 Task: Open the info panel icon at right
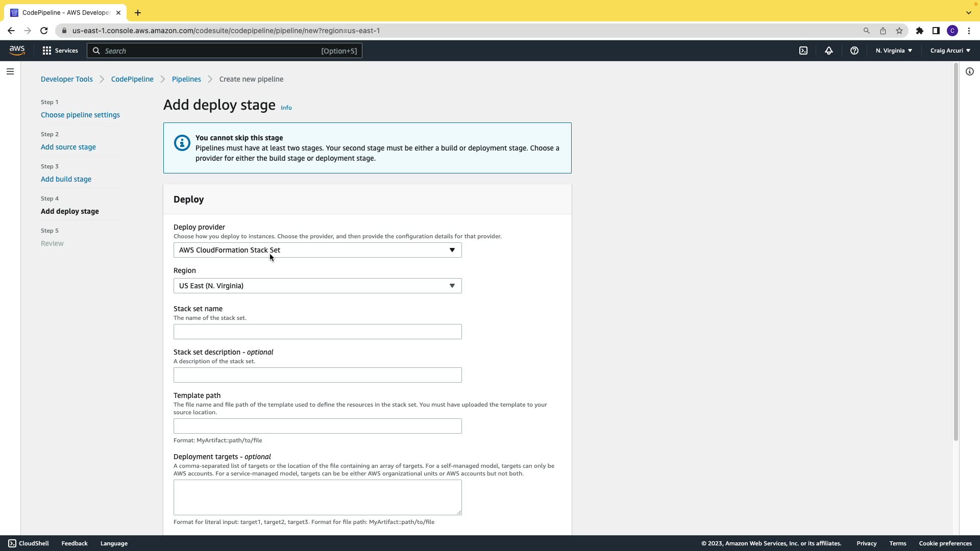point(970,71)
